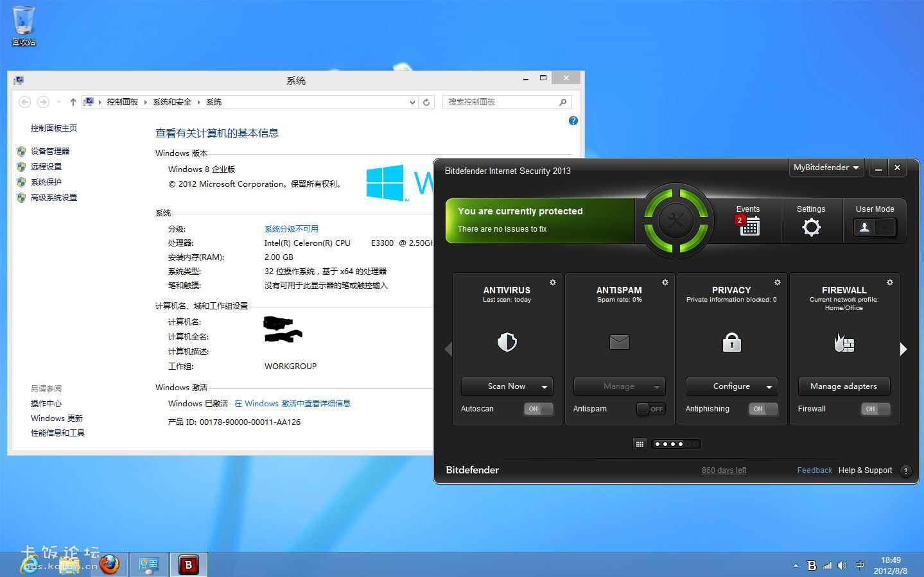
Task: Open network signal tray icon
Action: click(x=827, y=565)
